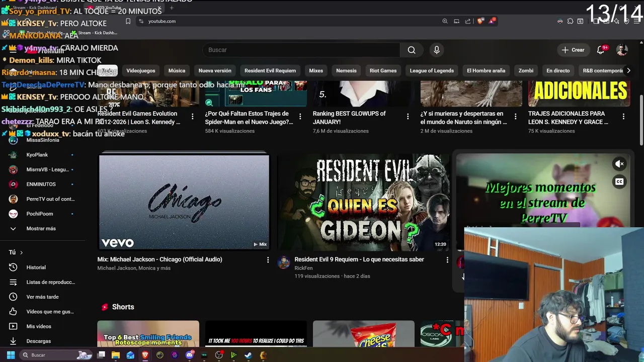The width and height of the screenshot is (644, 362).
Task: Open MisrraVB subscription channel
Action: [43, 169]
